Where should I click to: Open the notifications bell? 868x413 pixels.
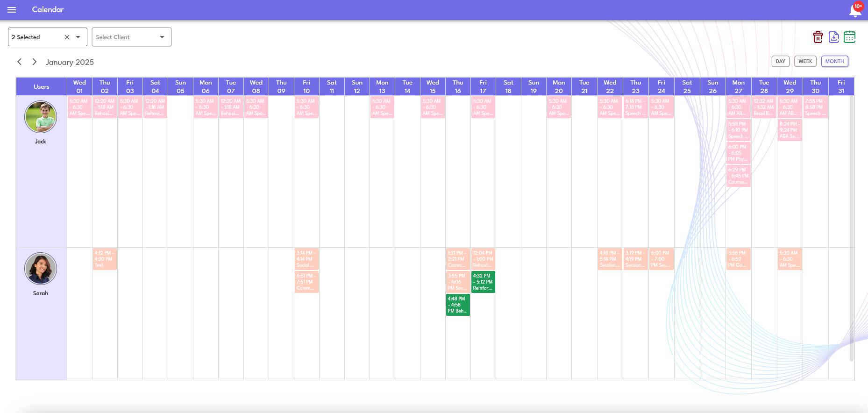[855, 10]
